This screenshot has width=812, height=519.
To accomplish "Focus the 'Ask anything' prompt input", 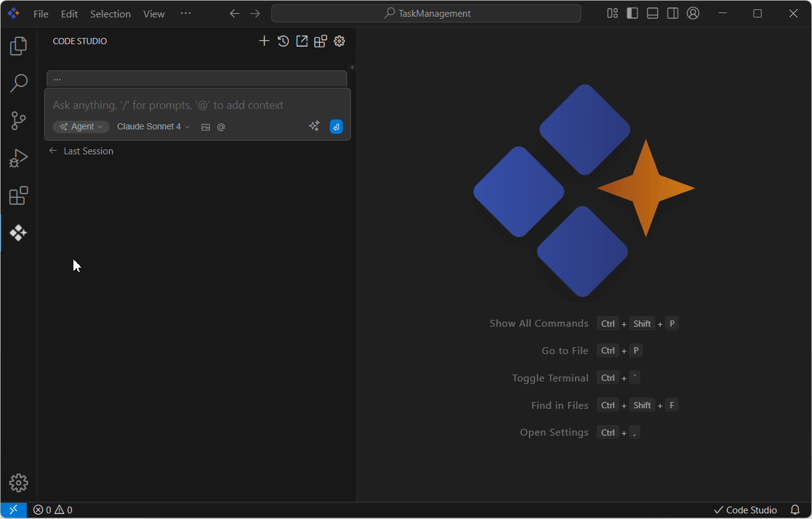I will click(197, 105).
